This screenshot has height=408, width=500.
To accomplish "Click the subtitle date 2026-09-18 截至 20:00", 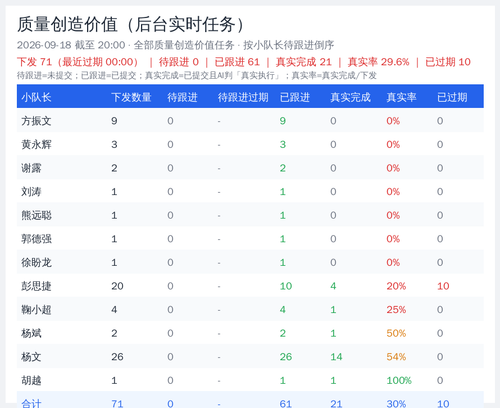I will click(x=71, y=45).
